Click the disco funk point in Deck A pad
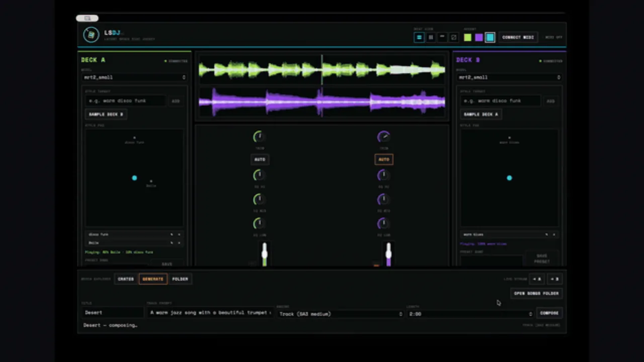Screen dimensions: 644x362 coord(134,138)
